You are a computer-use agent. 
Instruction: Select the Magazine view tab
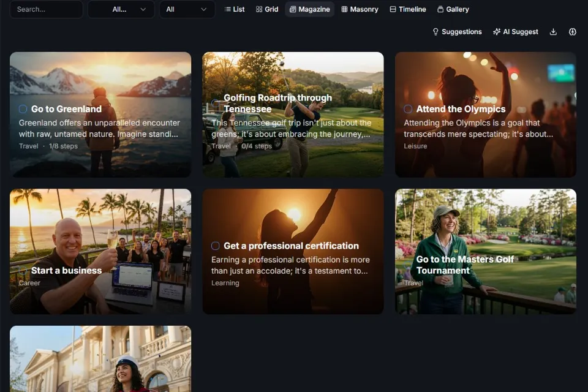pos(310,9)
